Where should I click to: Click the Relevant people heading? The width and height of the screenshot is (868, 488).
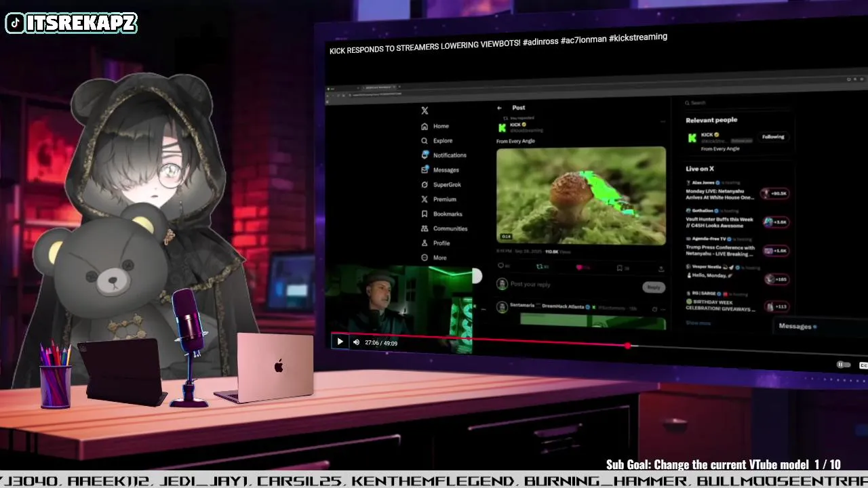click(x=711, y=120)
